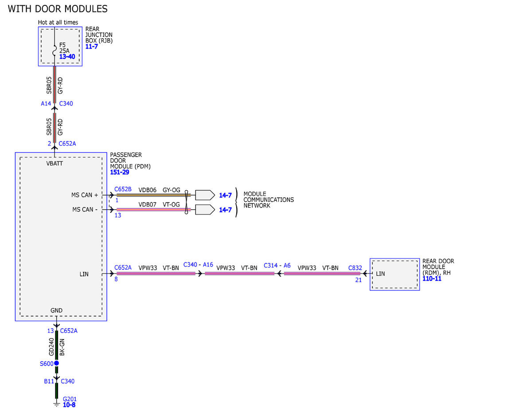
Task: Click the S600 splice label
Action: [x=46, y=364]
